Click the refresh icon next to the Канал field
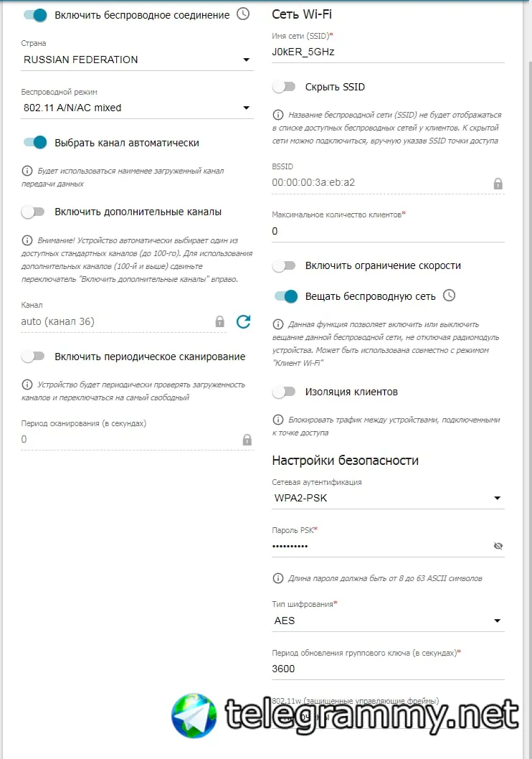Screen dimensions: 532x759 (243, 321)
